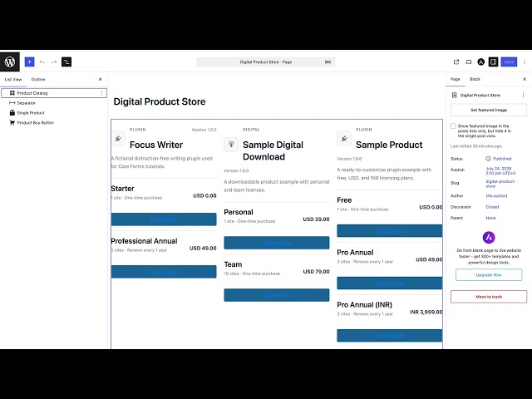Viewport: 532px width, 399px height.
Task: Open the editor options menu
Action: pos(525,62)
